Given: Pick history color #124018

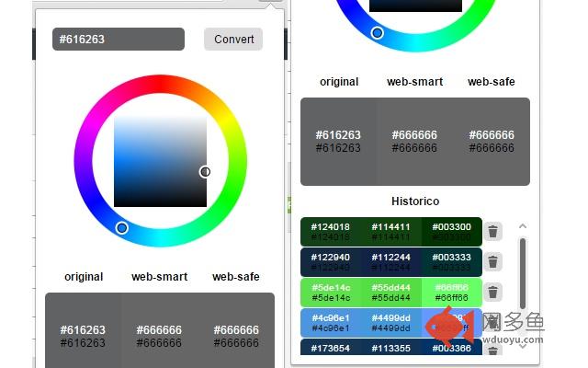Looking at the screenshot, I should 331,231.
